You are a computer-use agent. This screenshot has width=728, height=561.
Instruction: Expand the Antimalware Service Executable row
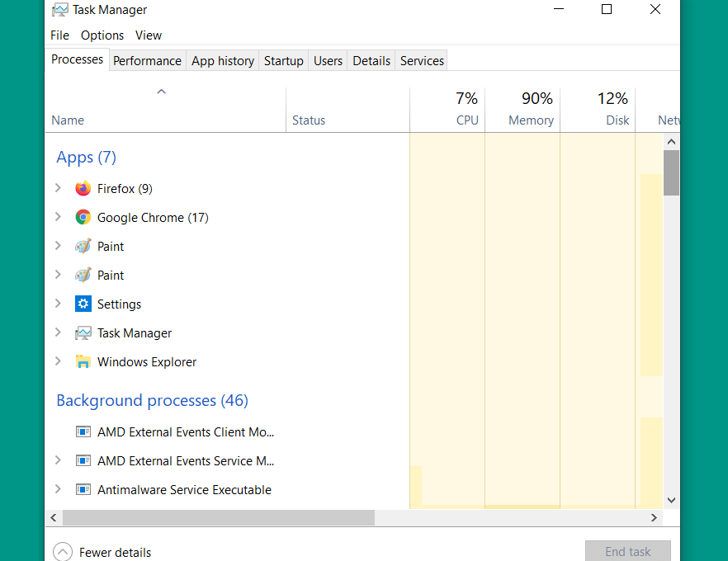click(x=58, y=488)
